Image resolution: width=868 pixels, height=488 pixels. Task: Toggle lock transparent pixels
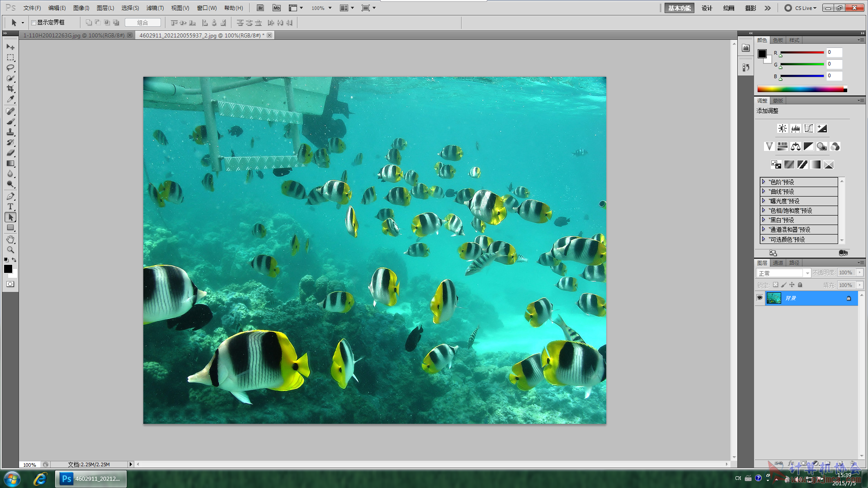point(775,285)
